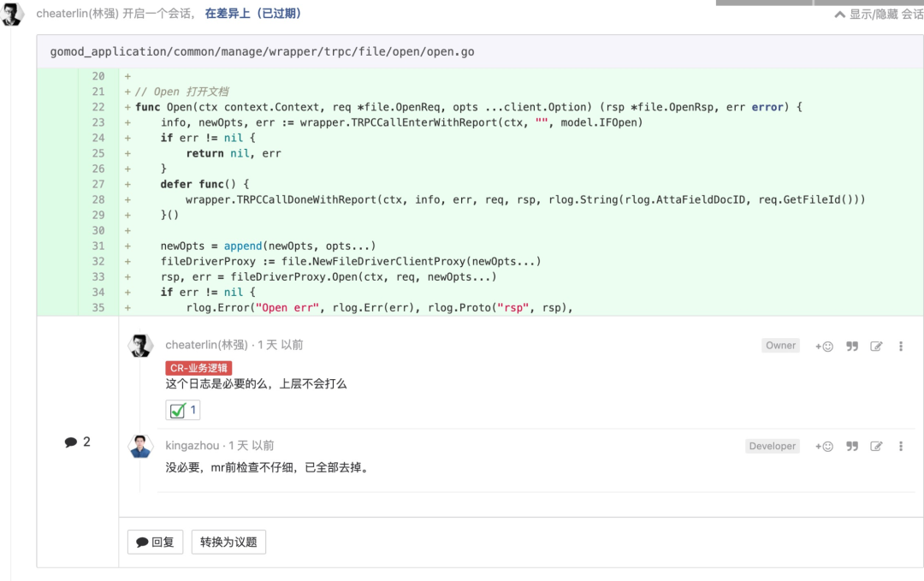Edit cheaterlin's comment
The width and height of the screenshot is (924, 581).
click(x=876, y=346)
